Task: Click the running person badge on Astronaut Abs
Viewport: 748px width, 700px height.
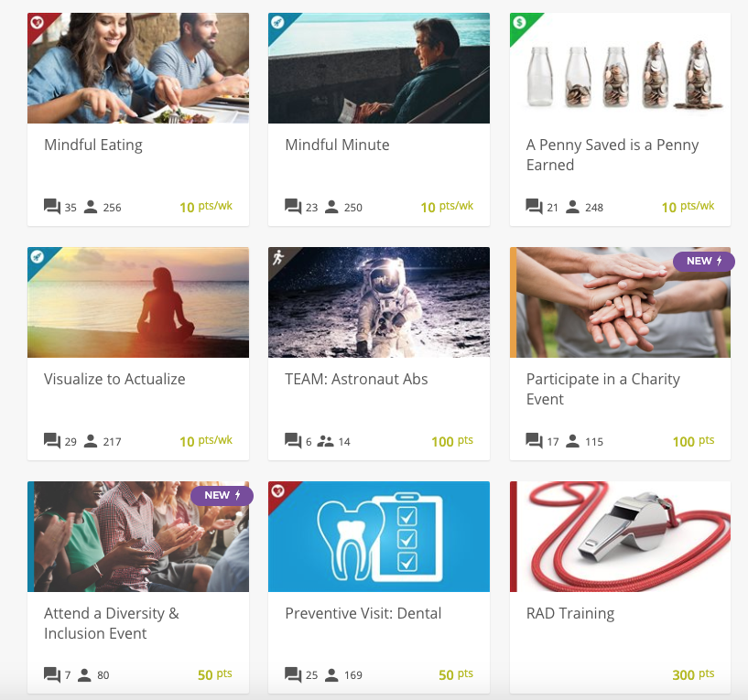Action: pos(278,257)
